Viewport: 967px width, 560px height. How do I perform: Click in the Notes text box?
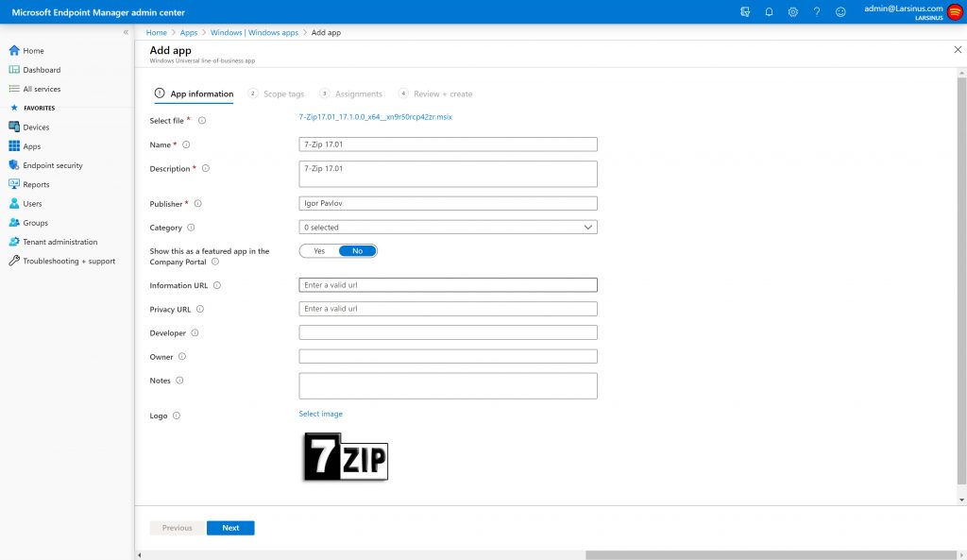[x=448, y=386]
